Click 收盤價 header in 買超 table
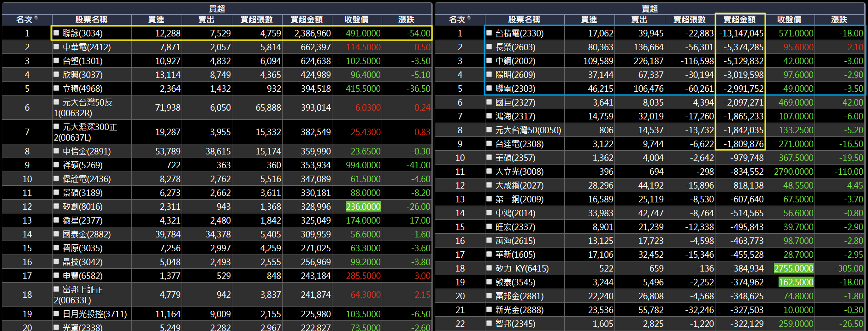868x331 pixels. pos(357,19)
